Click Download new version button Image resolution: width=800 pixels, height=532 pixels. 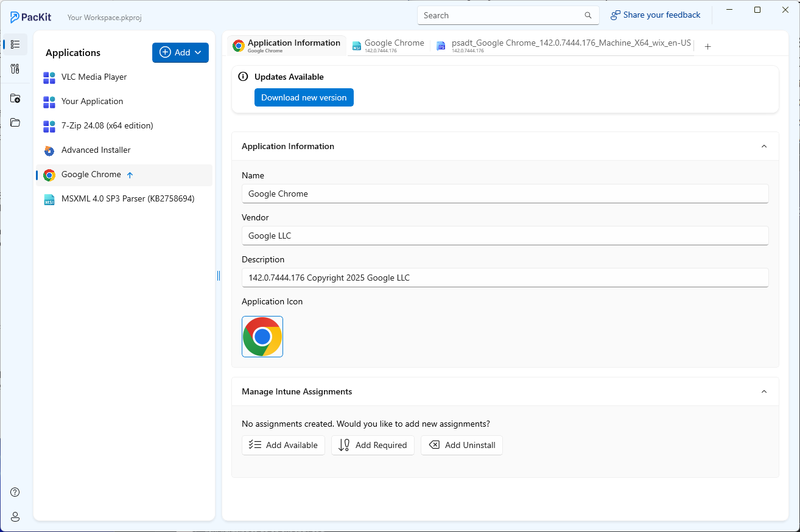tap(304, 97)
